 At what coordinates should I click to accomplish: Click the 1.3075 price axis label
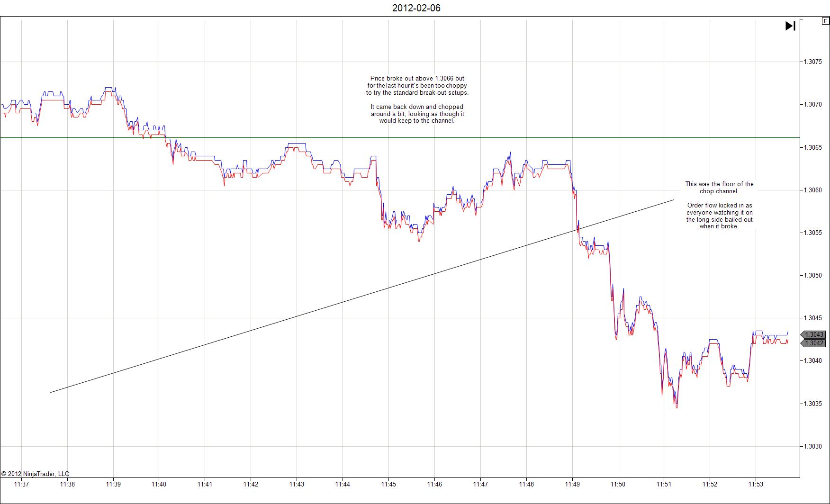coord(812,62)
